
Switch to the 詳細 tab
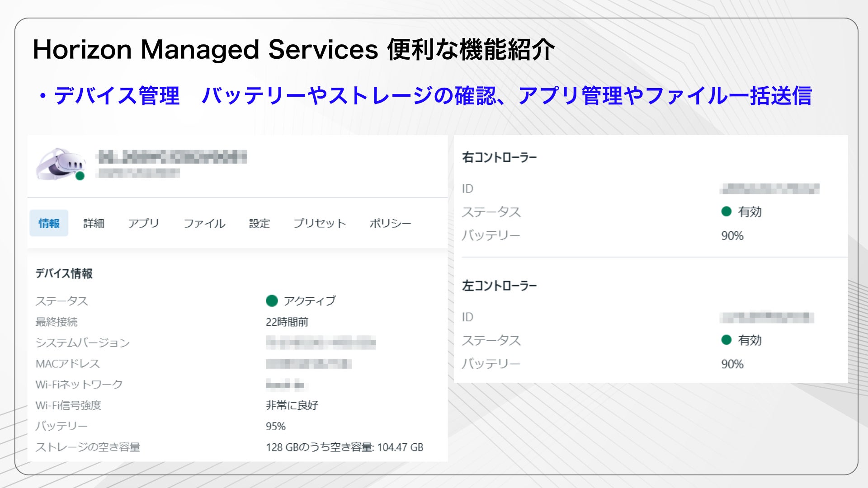(x=94, y=223)
